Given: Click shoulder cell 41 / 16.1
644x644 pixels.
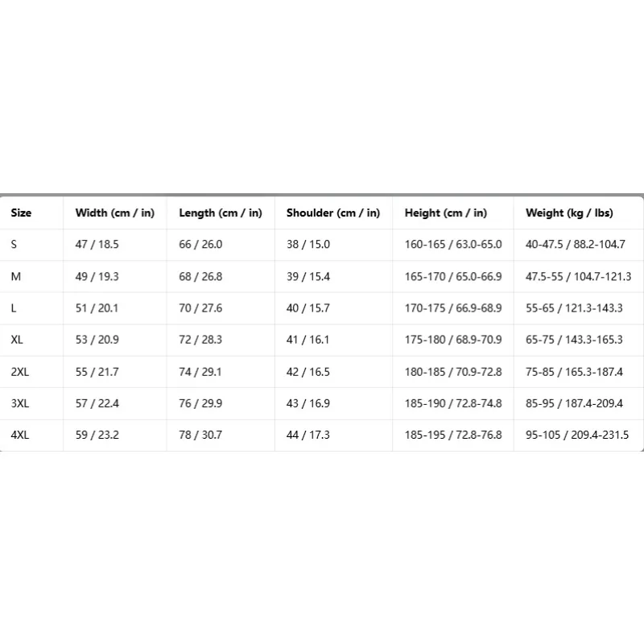Looking at the screenshot, I should coord(308,340).
